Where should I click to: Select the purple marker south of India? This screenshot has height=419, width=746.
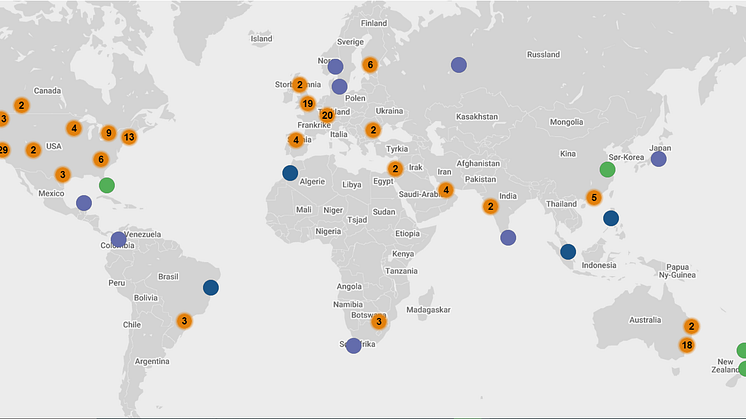click(x=508, y=238)
